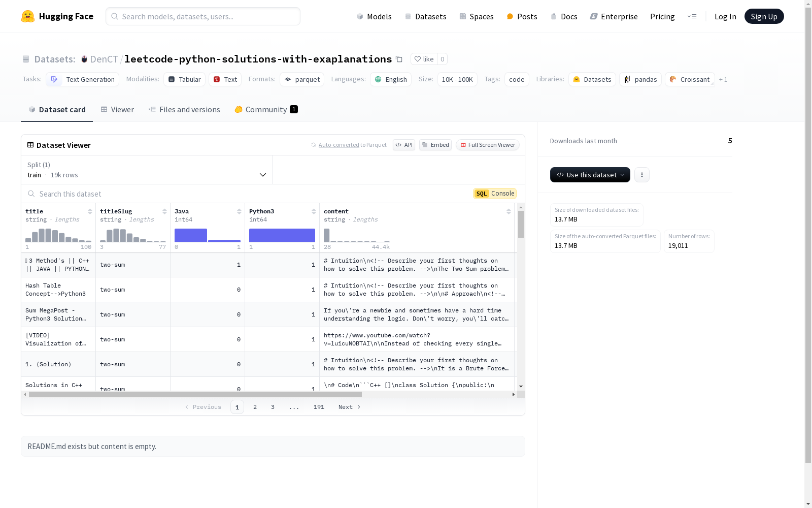This screenshot has height=508, width=812.
Task: Open more options beside Use this dataset
Action: pyautogui.click(x=642, y=175)
